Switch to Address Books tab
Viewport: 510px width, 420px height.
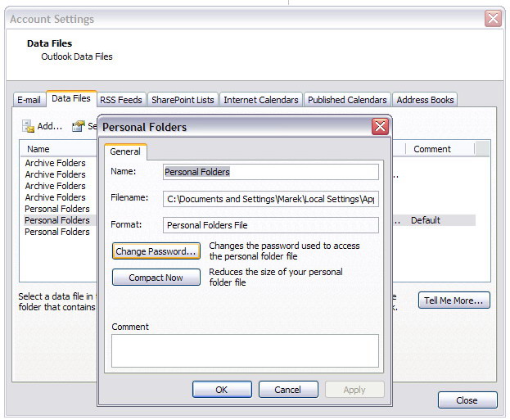425,100
